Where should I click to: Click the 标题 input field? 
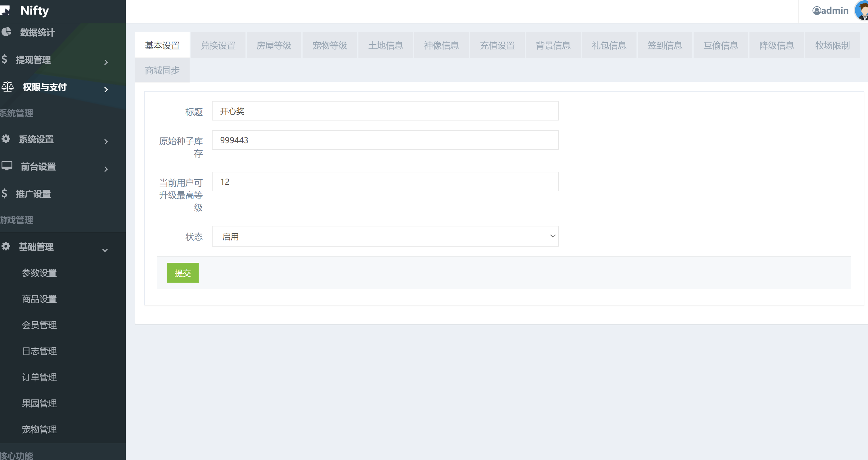point(385,111)
